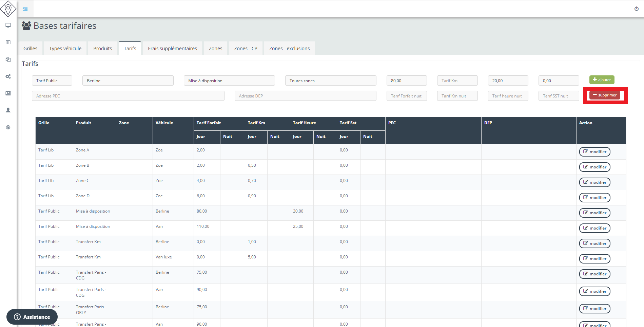Click the user profile sidebar icon

pyautogui.click(x=8, y=110)
